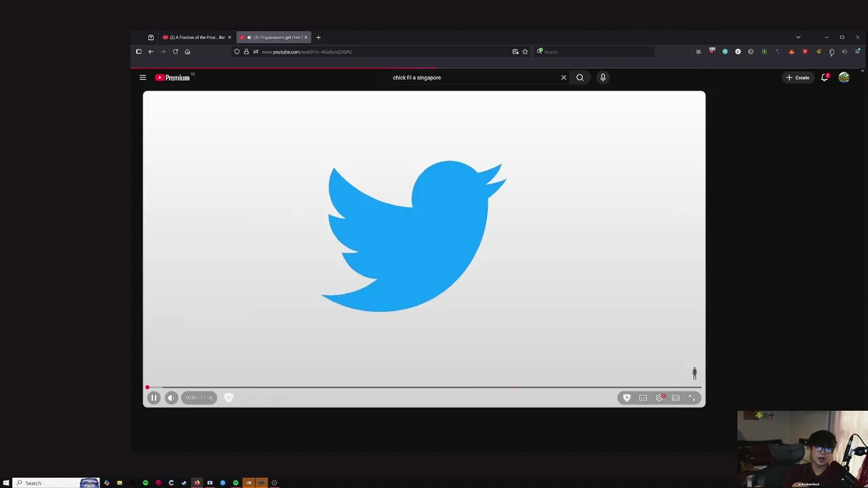Close the 'A Fraction of the Price' tab

tap(229, 37)
